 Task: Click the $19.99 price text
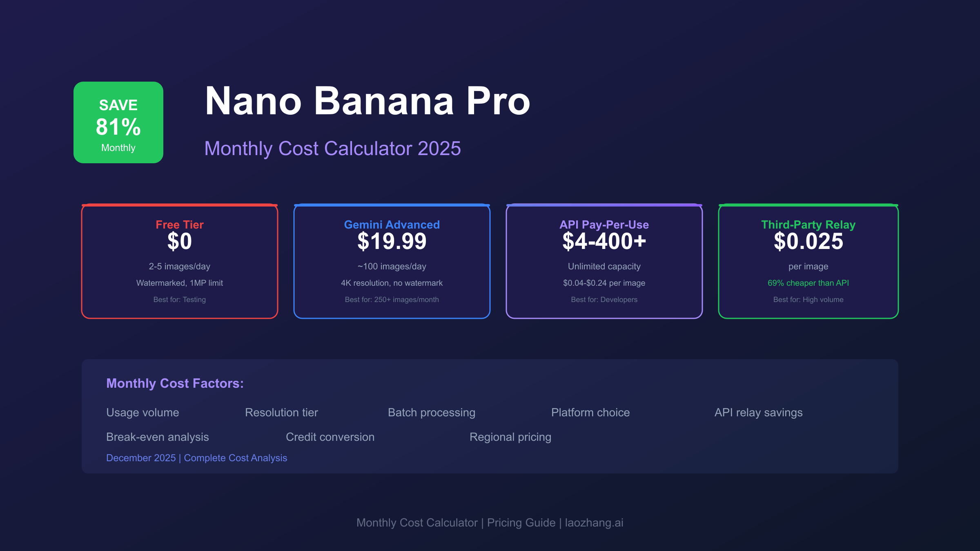(392, 241)
